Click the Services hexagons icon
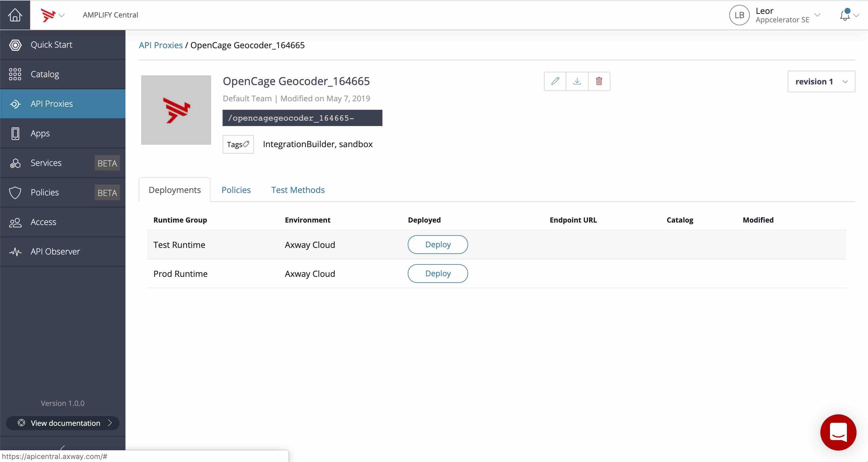Image resolution: width=868 pixels, height=462 pixels. (x=15, y=163)
